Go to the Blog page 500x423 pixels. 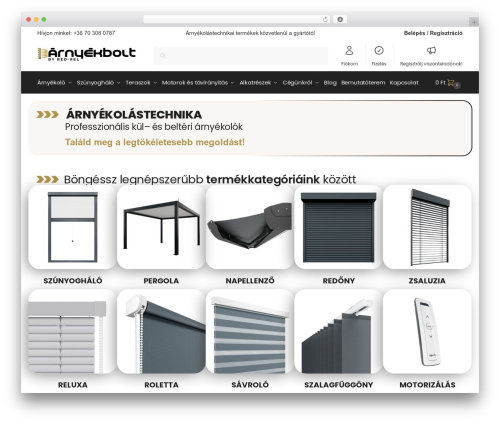click(330, 82)
